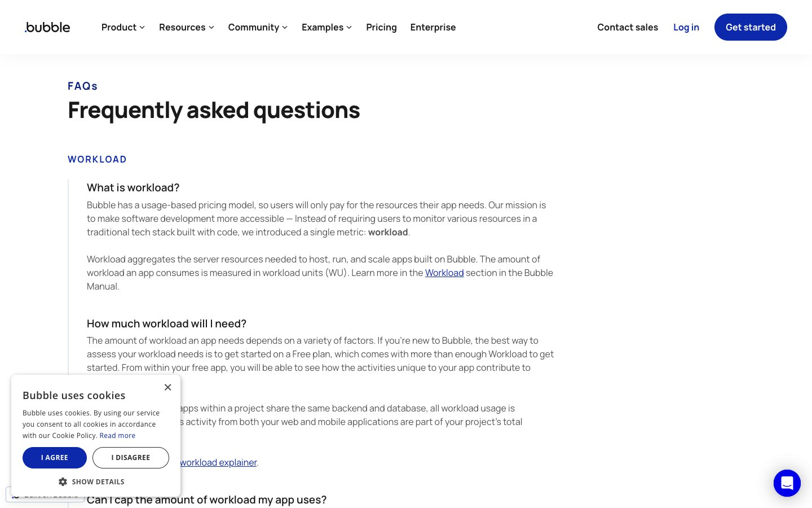The height and width of the screenshot is (508, 812).
Task: Expand the Product dropdown menu
Action: pos(123,27)
